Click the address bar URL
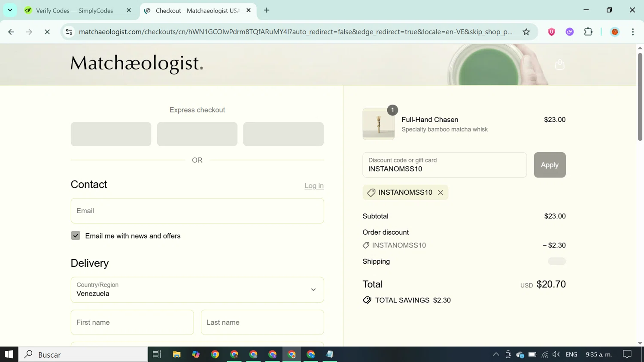644x362 pixels. [295, 32]
